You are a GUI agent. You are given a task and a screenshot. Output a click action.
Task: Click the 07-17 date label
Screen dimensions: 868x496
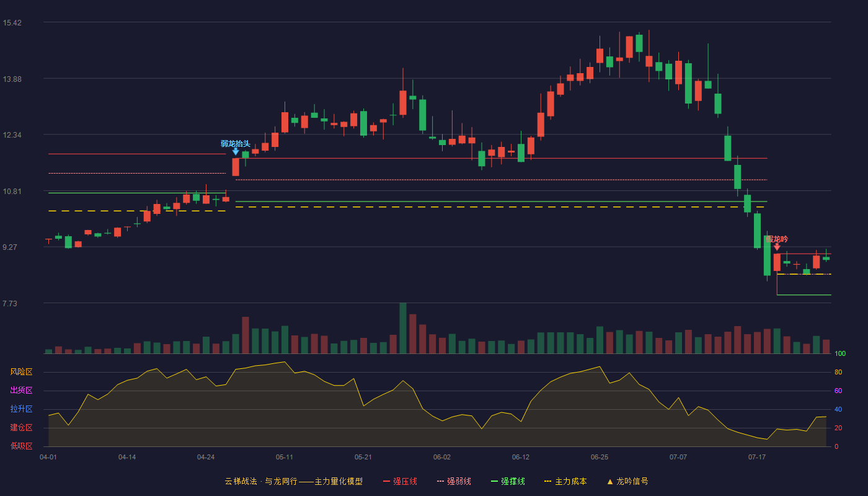(757, 457)
